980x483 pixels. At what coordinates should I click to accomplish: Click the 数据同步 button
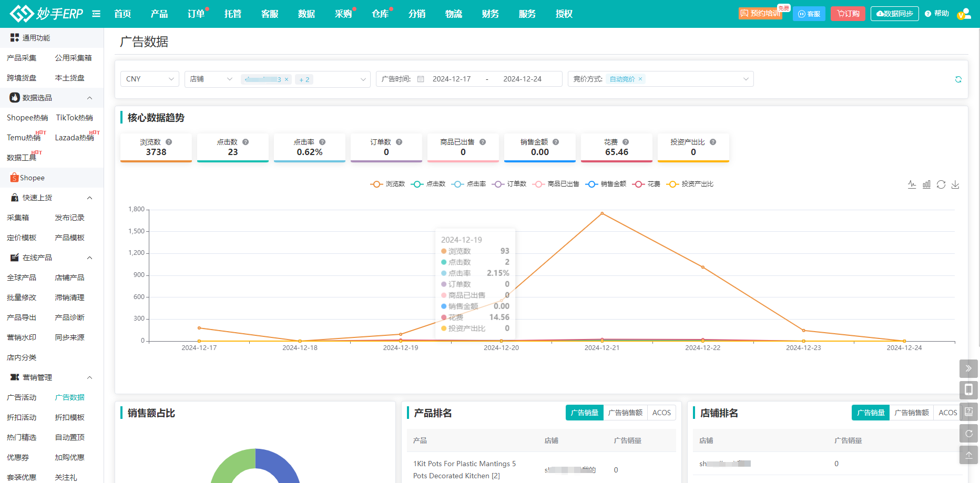tap(895, 14)
